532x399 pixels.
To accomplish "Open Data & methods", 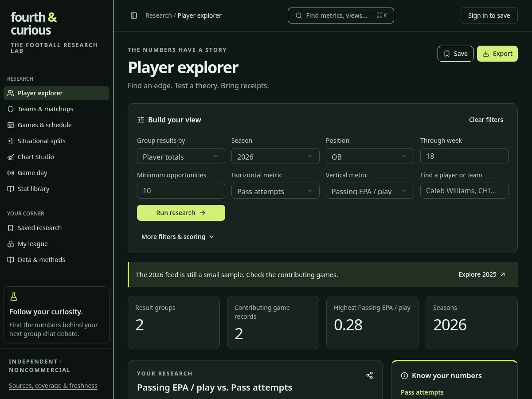I will (56, 260).
